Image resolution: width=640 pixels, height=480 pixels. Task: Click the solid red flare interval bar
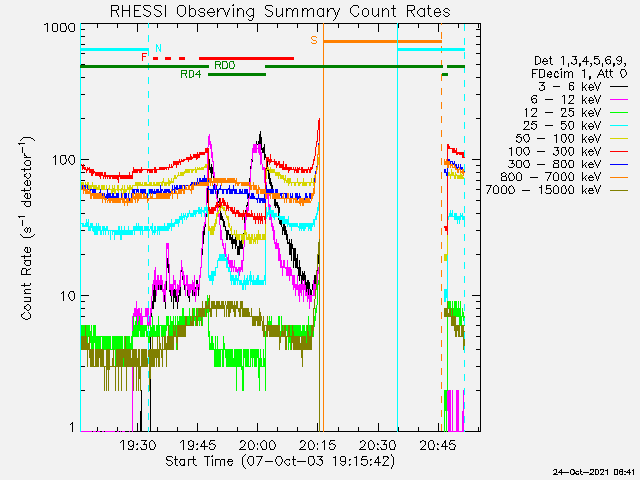pos(246,58)
